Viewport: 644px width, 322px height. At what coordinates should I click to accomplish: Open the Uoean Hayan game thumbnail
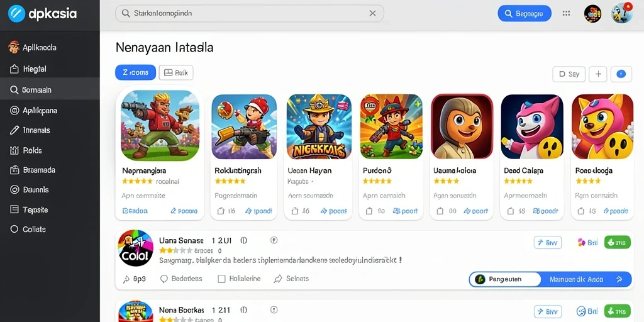pyautogui.click(x=319, y=126)
